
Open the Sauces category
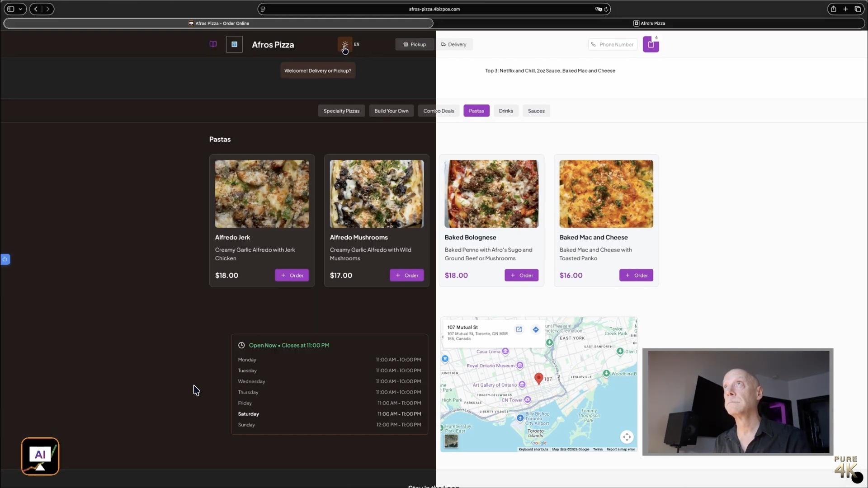(x=536, y=111)
